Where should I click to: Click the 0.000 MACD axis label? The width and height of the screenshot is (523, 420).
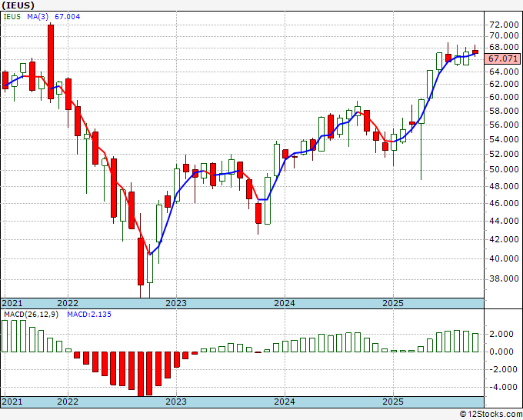pos(501,352)
